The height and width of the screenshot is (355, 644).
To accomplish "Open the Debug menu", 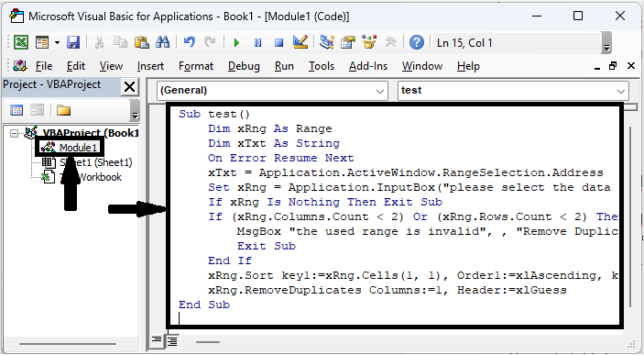I will point(244,66).
